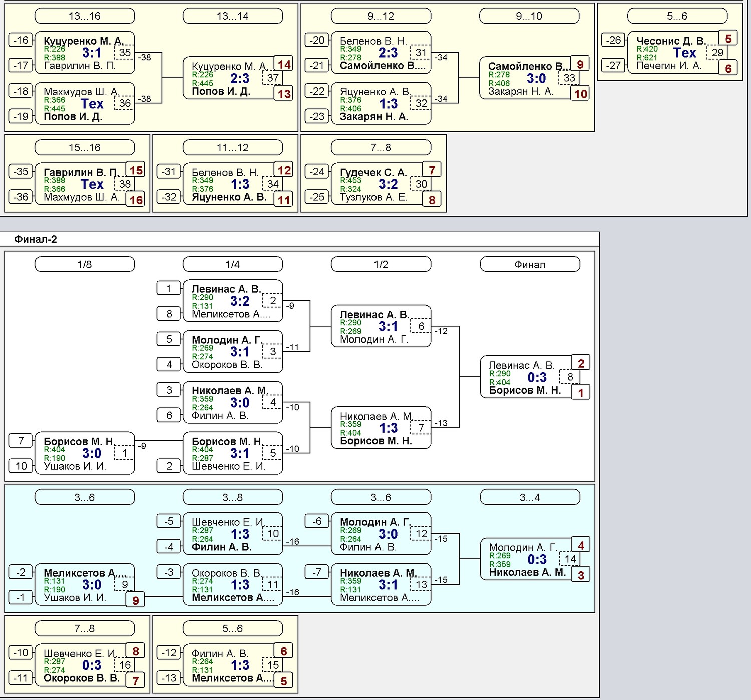751x700 pixels.
Task: Select the "1/2" round header
Action: click(x=381, y=264)
